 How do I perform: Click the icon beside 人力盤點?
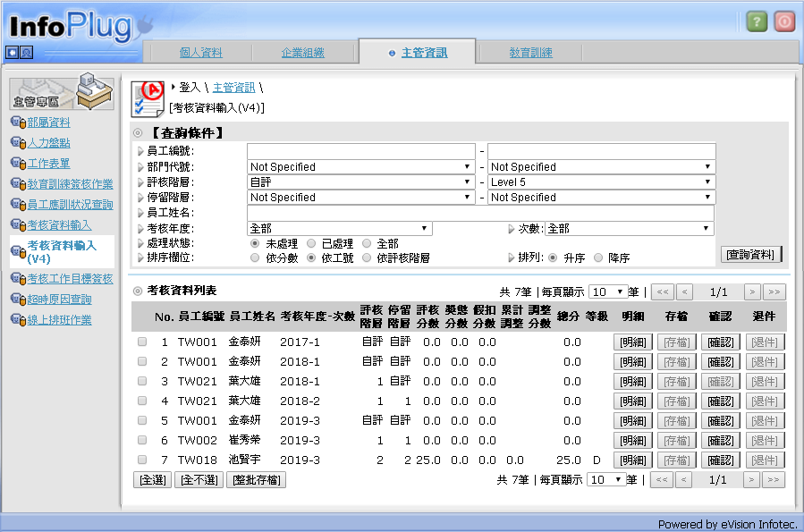(x=18, y=143)
